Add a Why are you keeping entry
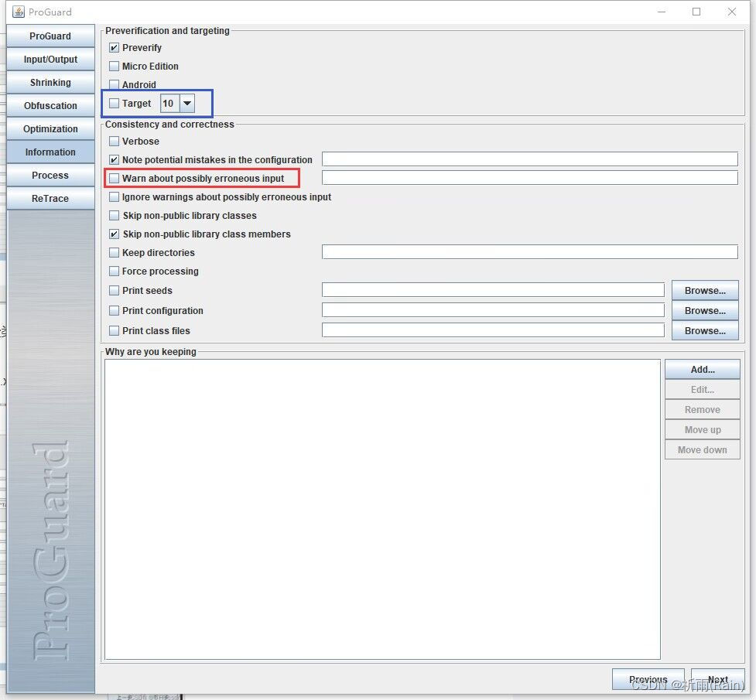This screenshot has height=700, width=756. 703,369
